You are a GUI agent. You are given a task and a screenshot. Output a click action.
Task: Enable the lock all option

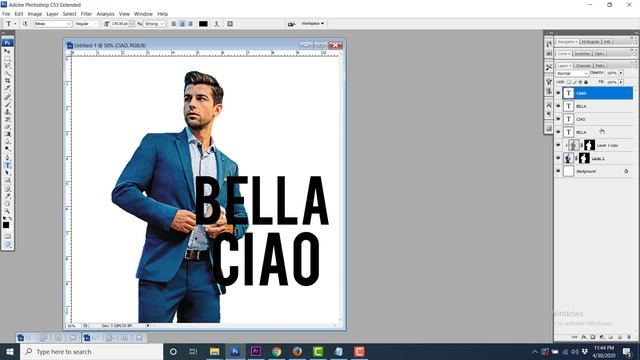tap(586, 82)
